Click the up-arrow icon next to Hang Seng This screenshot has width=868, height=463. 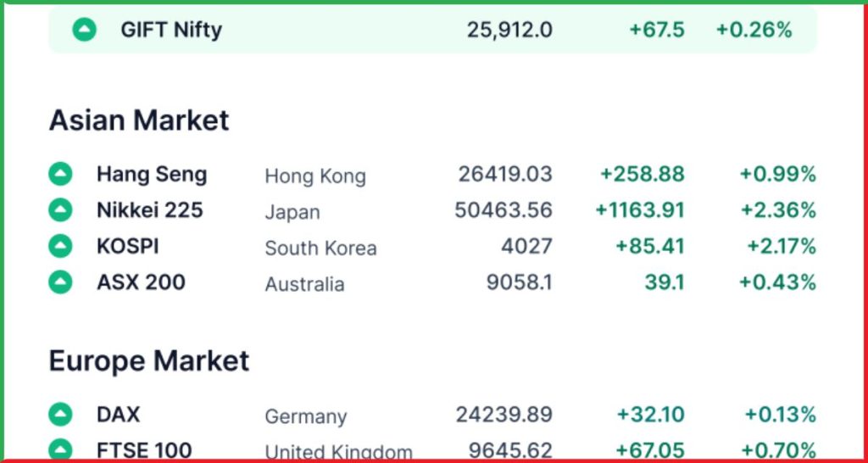click(60, 175)
